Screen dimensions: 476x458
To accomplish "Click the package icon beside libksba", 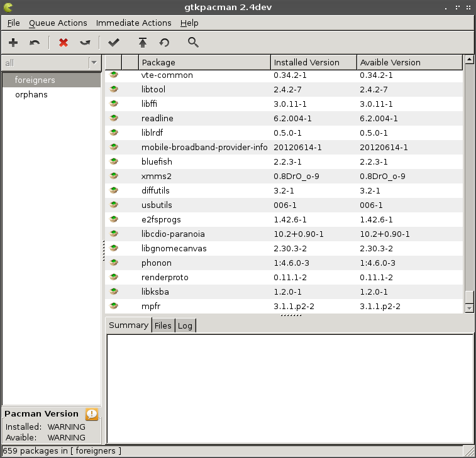I will click(x=114, y=292).
